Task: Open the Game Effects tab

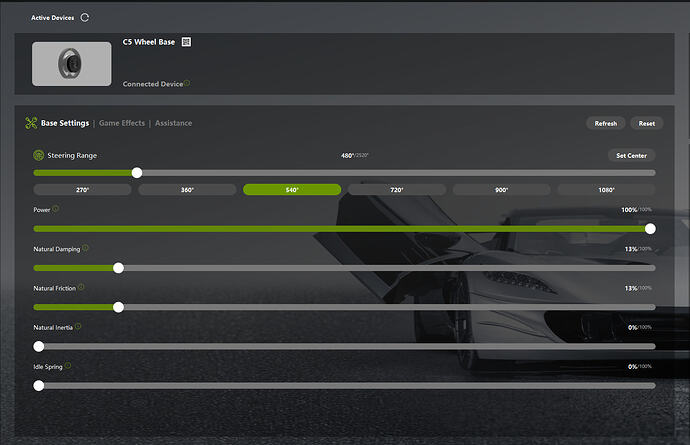Action: point(122,123)
